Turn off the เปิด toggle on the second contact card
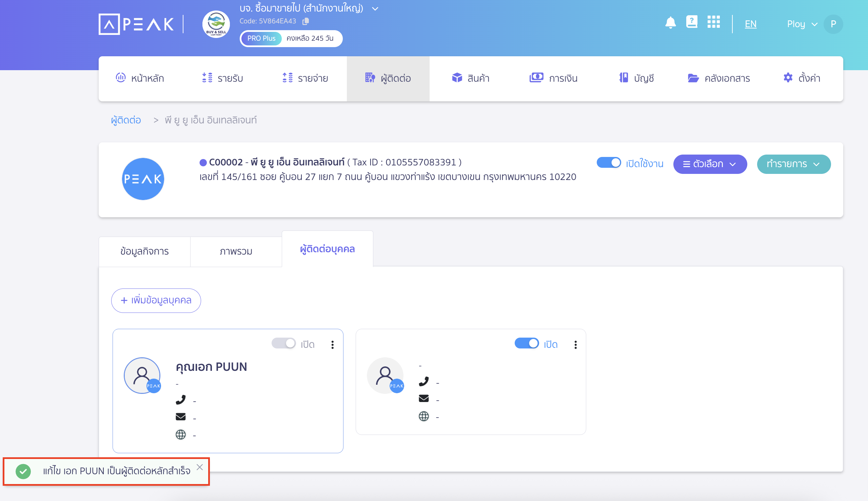The height and width of the screenshot is (501, 868). coord(527,343)
